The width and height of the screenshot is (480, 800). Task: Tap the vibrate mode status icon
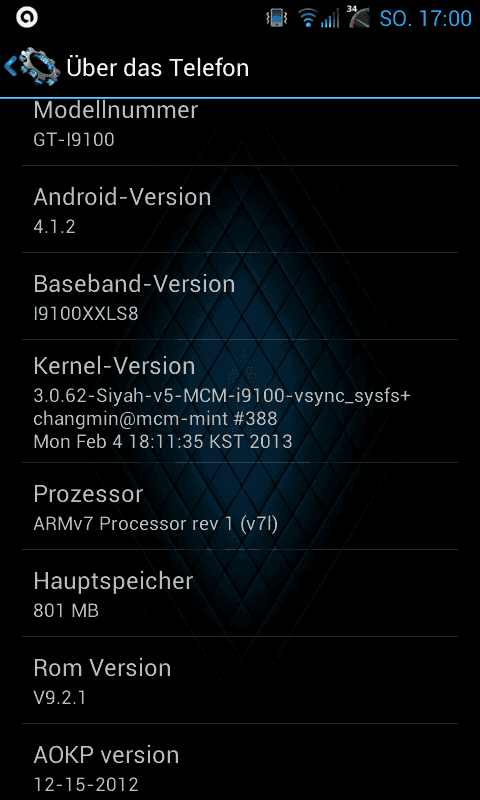(x=277, y=18)
